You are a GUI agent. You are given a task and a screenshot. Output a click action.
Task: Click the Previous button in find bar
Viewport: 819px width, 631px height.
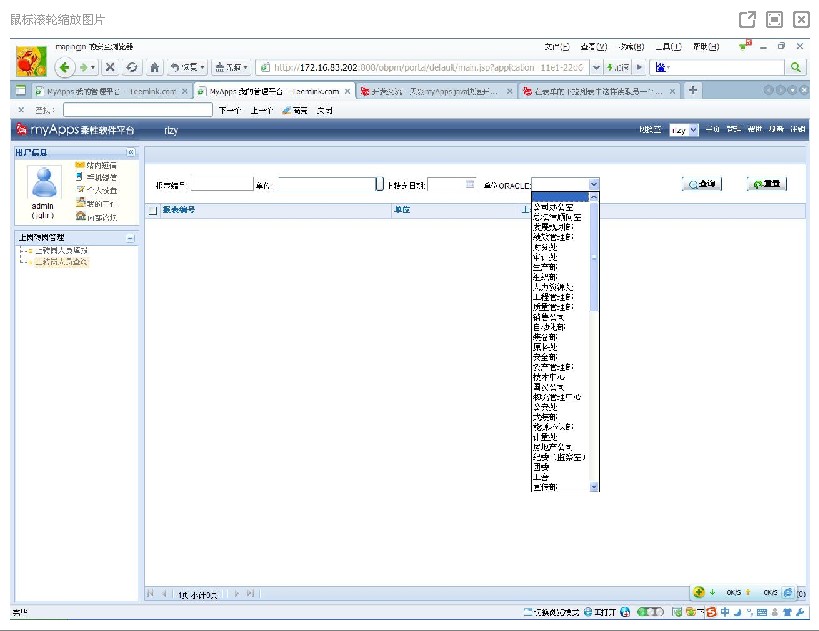pyautogui.click(x=262, y=110)
